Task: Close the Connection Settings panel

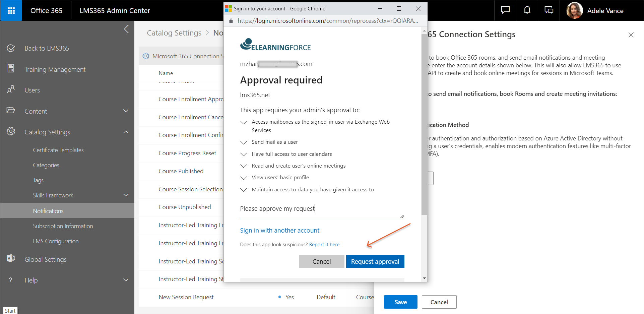Action: tap(631, 35)
